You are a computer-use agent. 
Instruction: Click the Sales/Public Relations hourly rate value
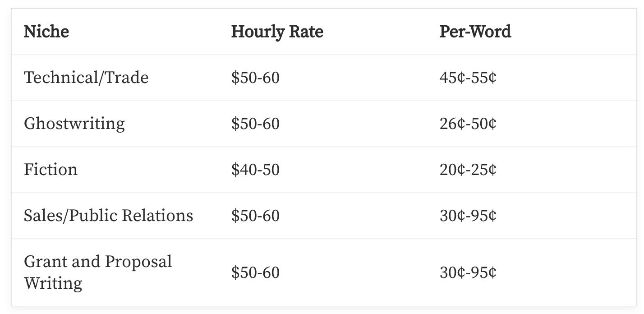pos(255,216)
